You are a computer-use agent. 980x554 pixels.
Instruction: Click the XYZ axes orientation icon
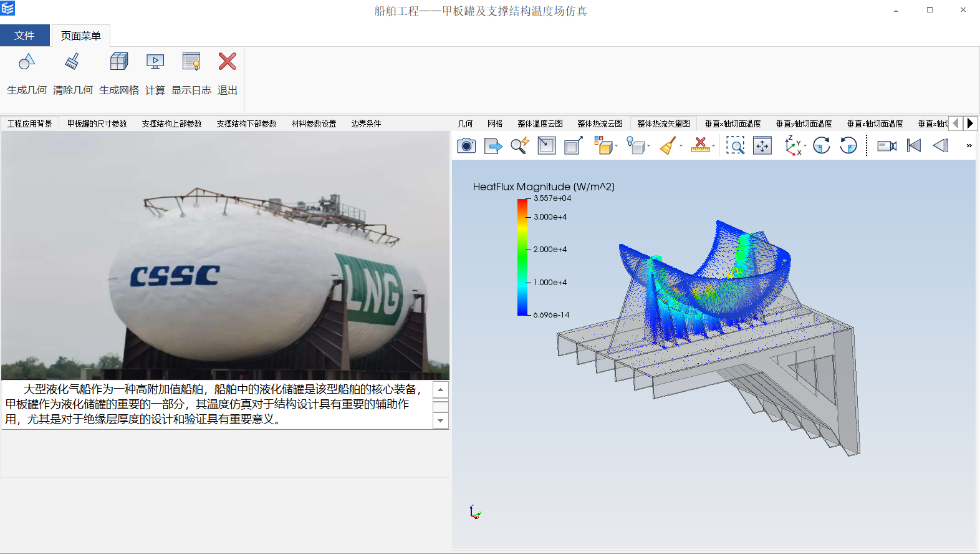793,146
